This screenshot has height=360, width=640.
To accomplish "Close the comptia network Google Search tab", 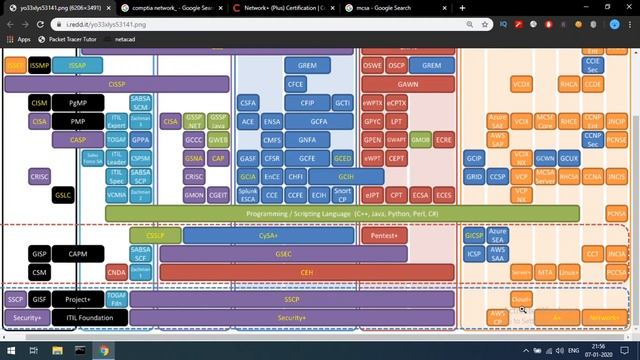I will click(x=220, y=8).
